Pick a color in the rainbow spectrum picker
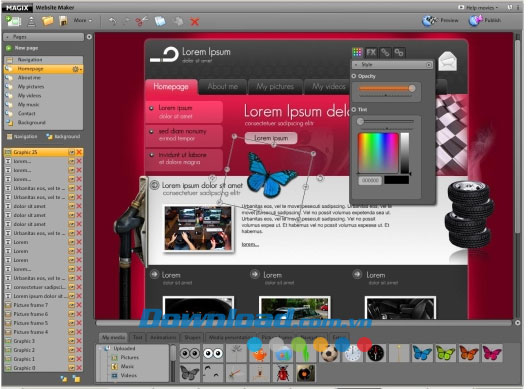 (x=378, y=153)
